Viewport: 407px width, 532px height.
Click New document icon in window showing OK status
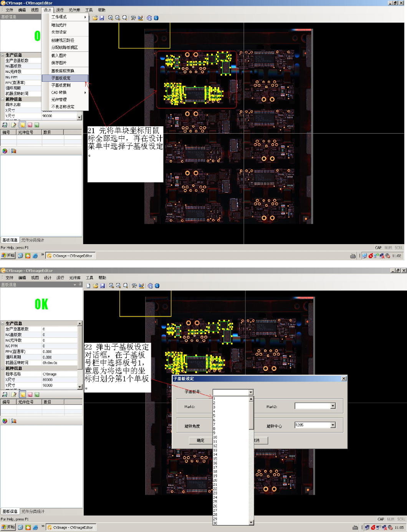pyautogui.click(x=89, y=286)
